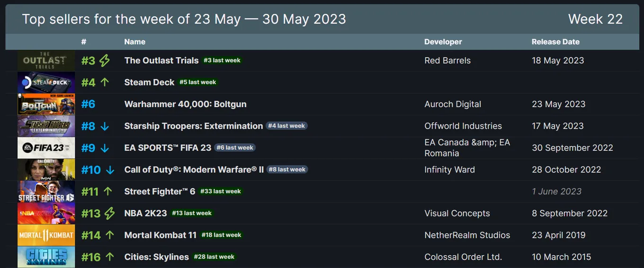This screenshot has width=644, height=268.
Task: Open the NBA 2K23 thumbnail
Action: pos(46,213)
